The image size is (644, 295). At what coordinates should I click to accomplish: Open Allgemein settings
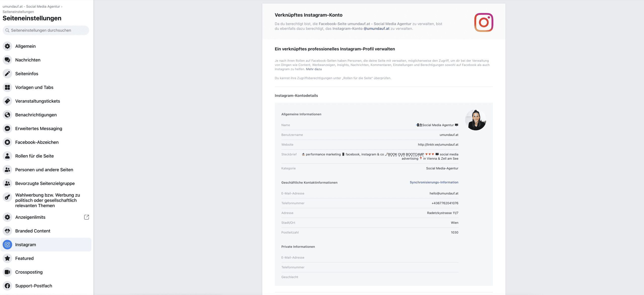(x=46, y=46)
